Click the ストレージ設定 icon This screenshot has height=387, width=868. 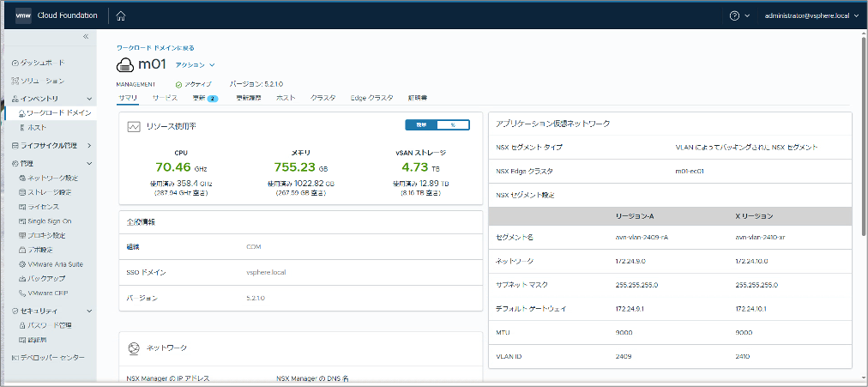click(22, 192)
